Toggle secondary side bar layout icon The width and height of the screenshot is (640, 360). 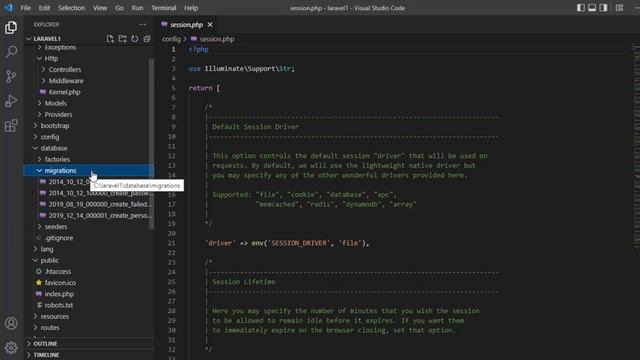pyautogui.click(x=603, y=8)
